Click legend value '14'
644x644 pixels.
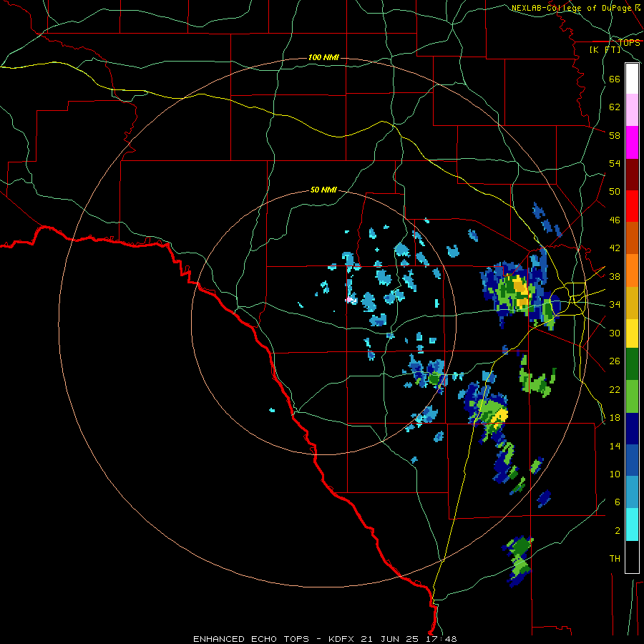click(615, 446)
